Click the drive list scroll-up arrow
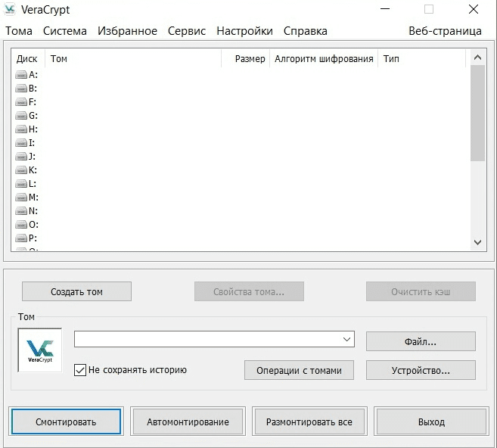The width and height of the screenshot is (497, 448). click(477, 58)
